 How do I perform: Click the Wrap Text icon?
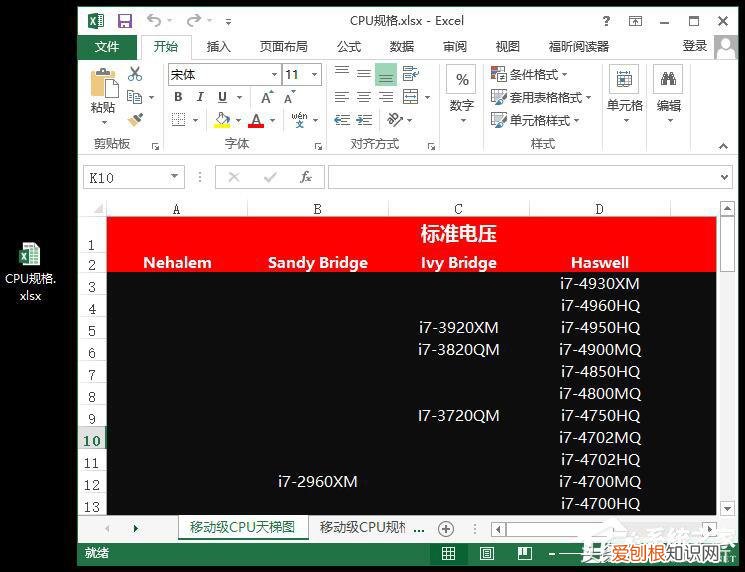pyautogui.click(x=410, y=74)
